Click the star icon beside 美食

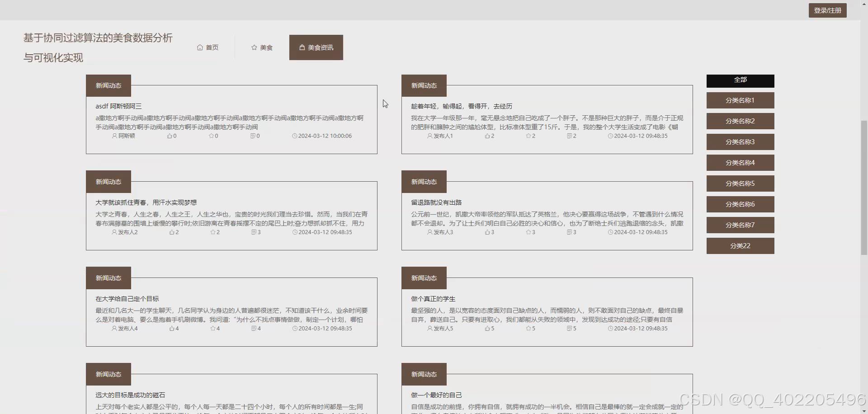pyautogui.click(x=254, y=47)
